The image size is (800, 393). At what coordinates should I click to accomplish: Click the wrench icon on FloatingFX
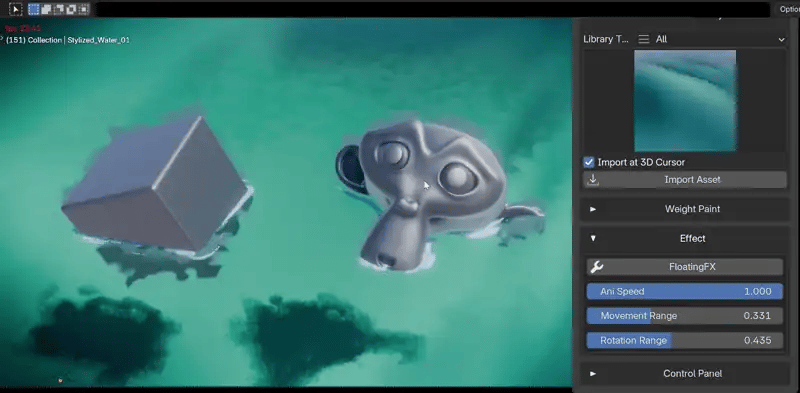pyautogui.click(x=596, y=267)
